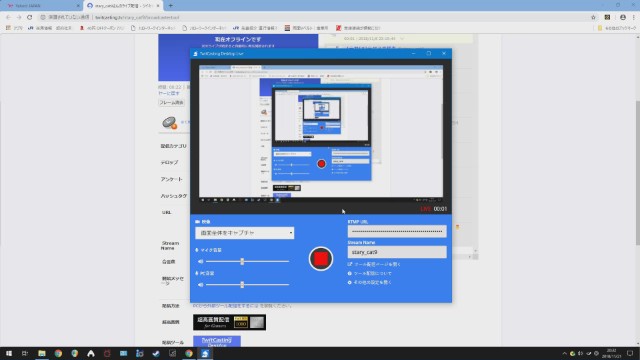Click the frame delete button on page
Screen dimensions: 640x360
pos(171,102)
